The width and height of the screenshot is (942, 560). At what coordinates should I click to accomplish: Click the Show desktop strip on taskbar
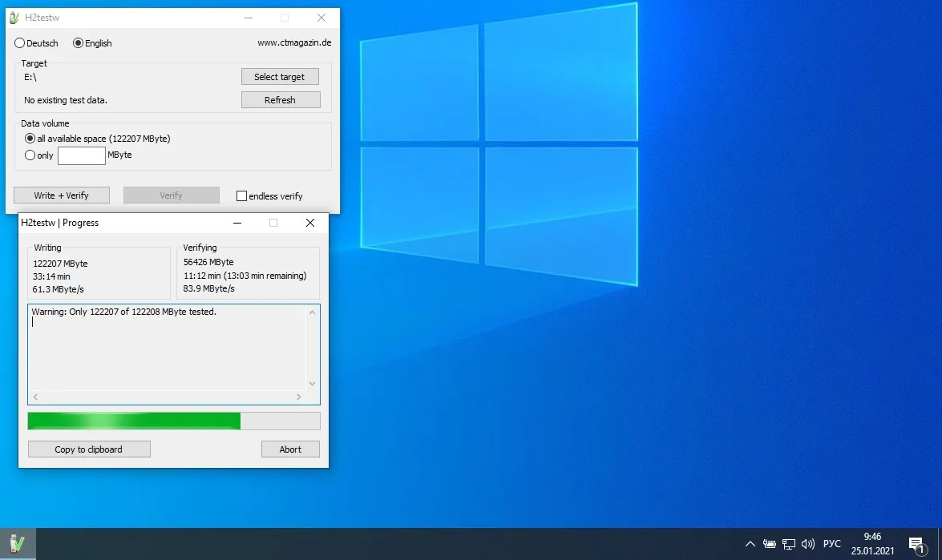tap(940, 544)
